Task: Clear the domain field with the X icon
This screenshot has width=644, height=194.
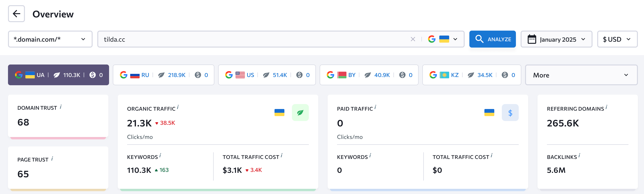Action: point(413,39)
